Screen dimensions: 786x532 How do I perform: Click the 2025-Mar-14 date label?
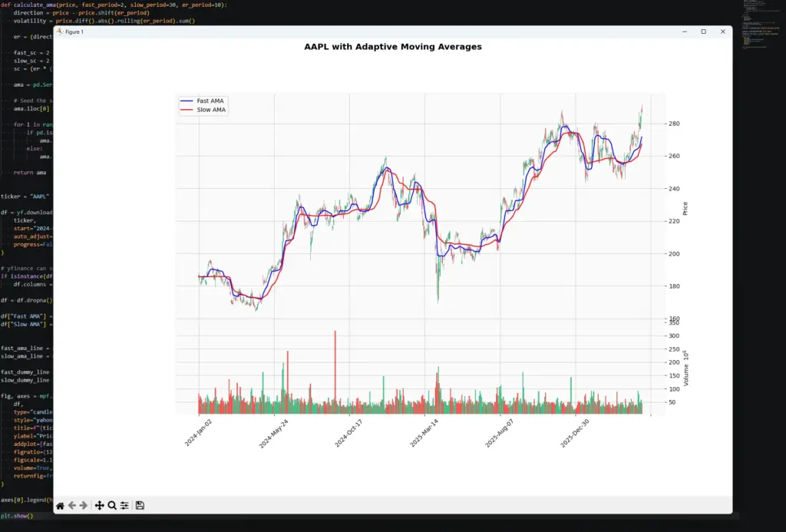[424, 433]
